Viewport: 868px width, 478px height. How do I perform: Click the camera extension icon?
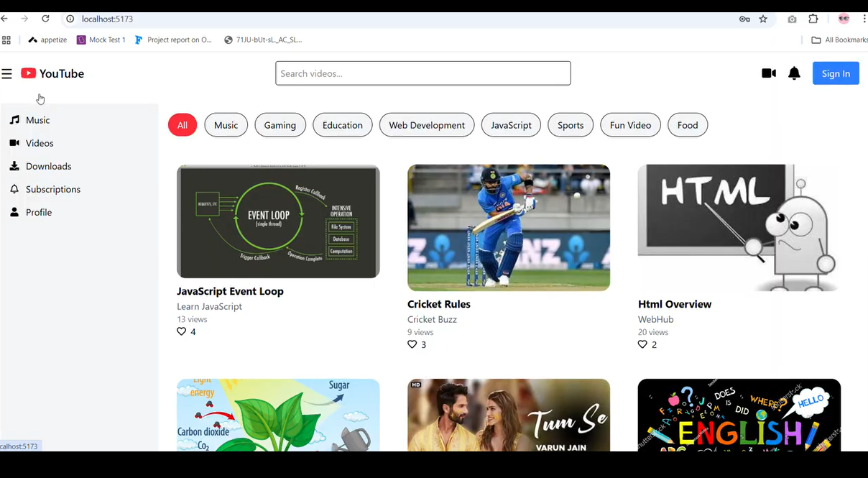pyautogui.click(x=792, y=19)
